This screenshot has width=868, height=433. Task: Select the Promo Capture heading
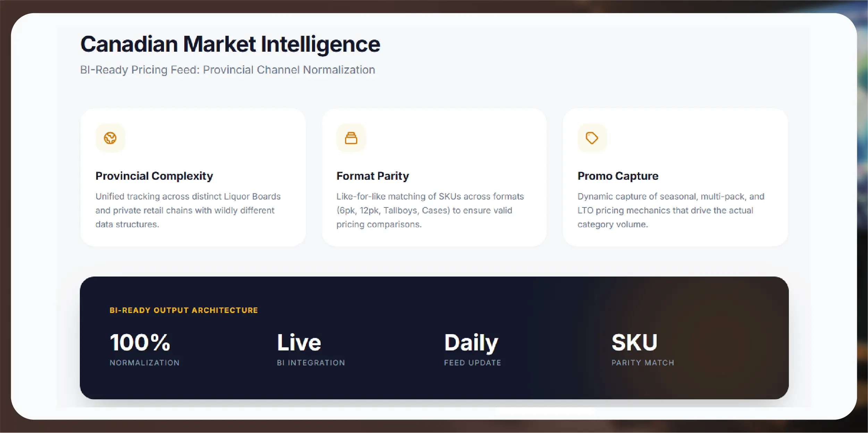point(618,176)
